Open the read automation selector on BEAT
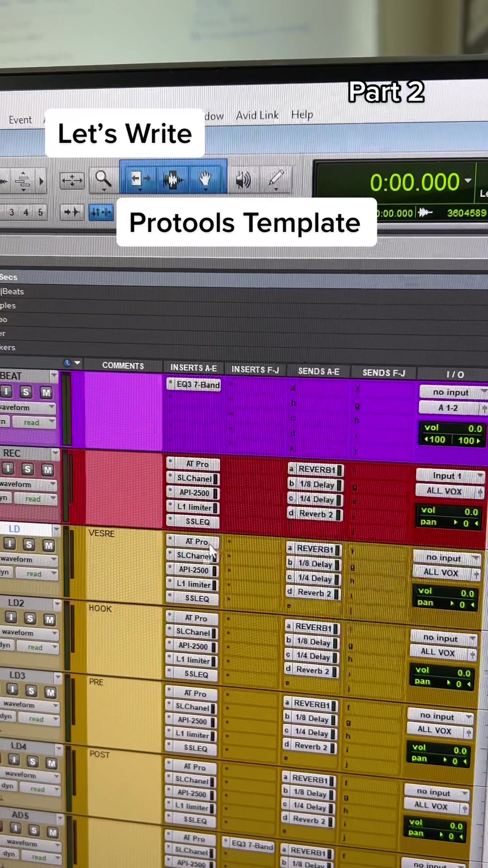Viewport: 488px width, 868px height. (34, 423)
